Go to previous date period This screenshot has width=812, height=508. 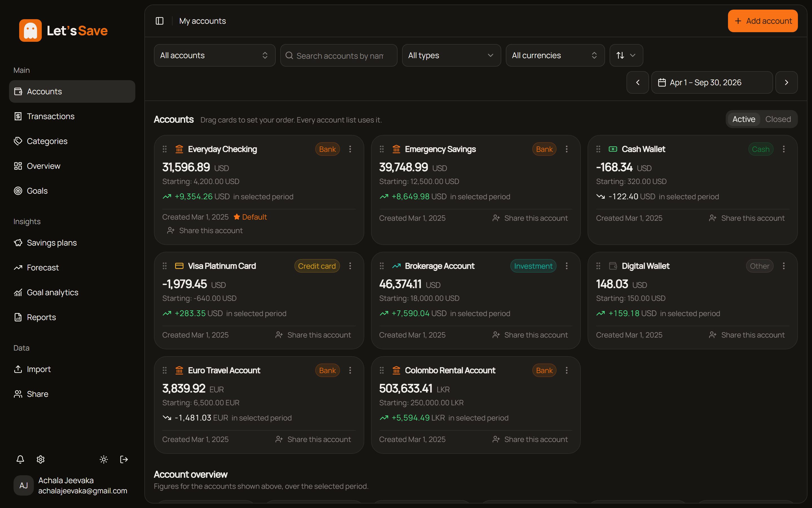coord(637,82)
